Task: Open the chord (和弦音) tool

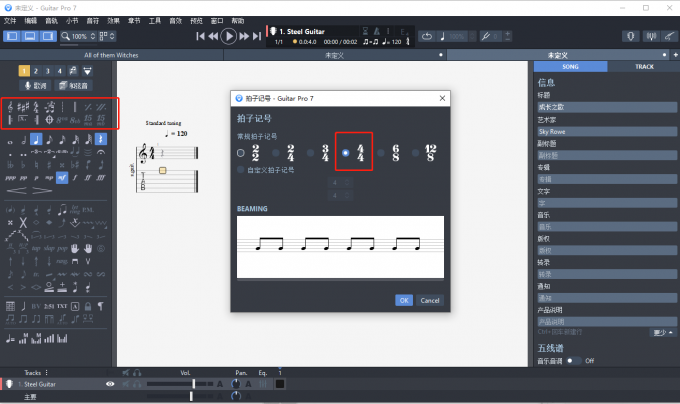Action: (78, 86)
